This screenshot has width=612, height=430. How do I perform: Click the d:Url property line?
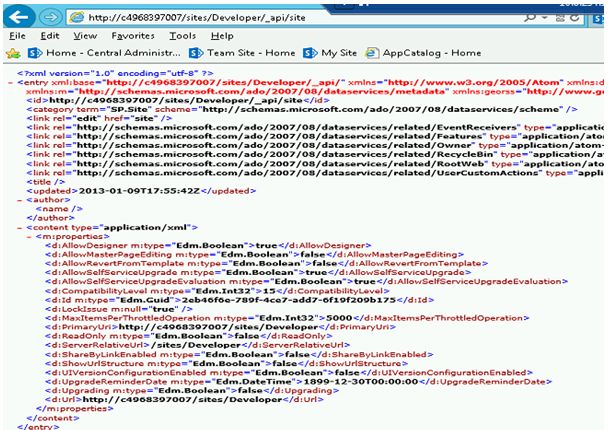(x=184, y=400)
